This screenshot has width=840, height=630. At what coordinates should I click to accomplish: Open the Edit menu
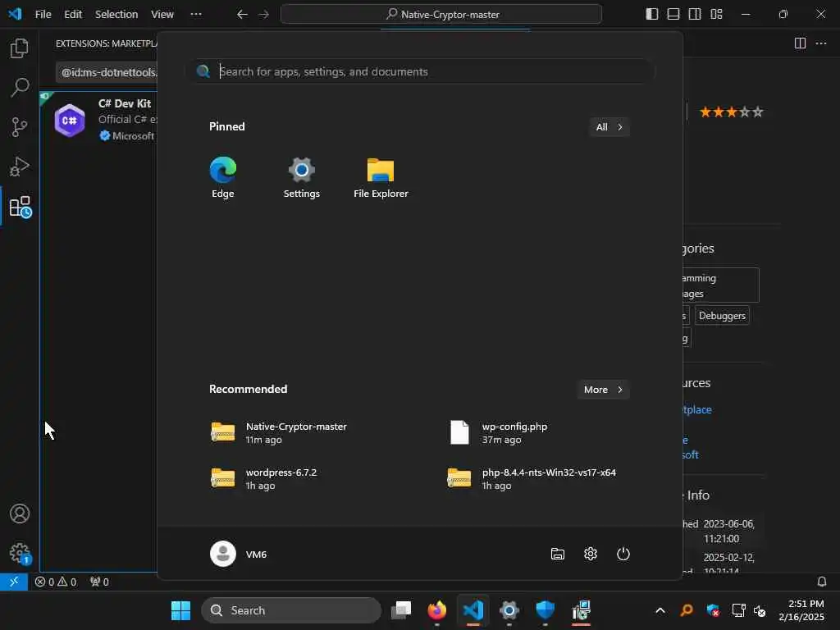coord(73,15)
